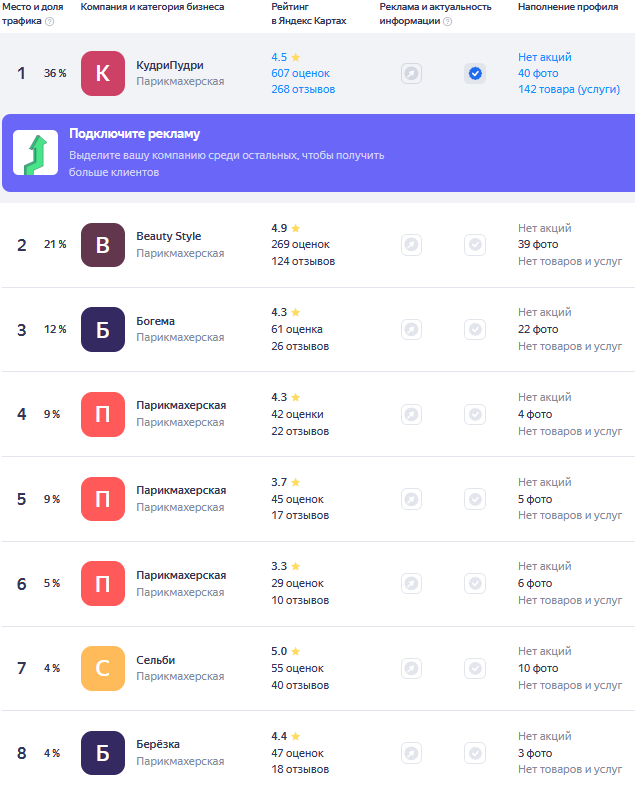Open the '268 отзывов' link
This screenshot has width=635, height=785.
point(303,89)
